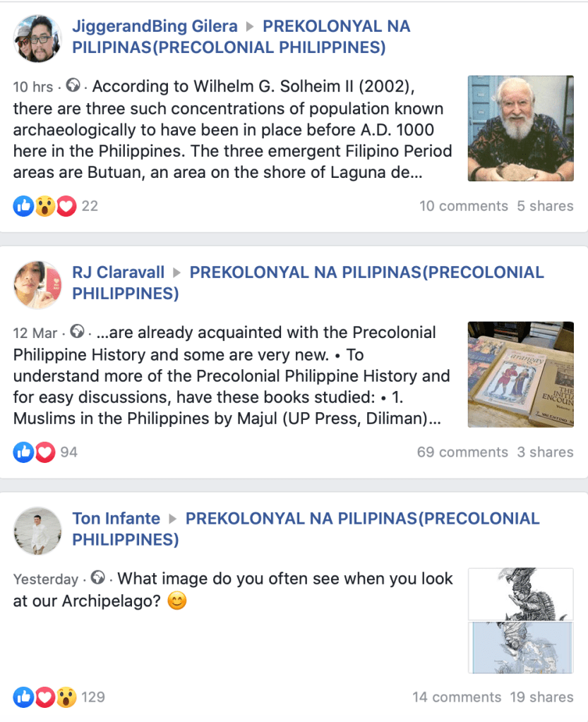View 10 comments on Solheim post
The image size is (588, 722).
click(x=464, y=206)
